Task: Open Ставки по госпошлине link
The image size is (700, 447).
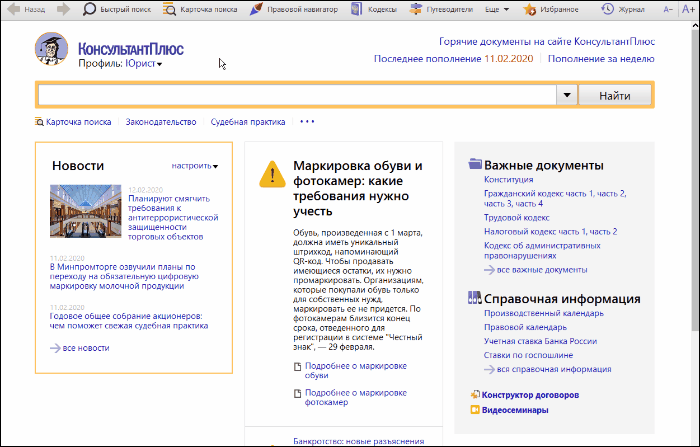Action: pyautogui.click(x=529, y=355)
